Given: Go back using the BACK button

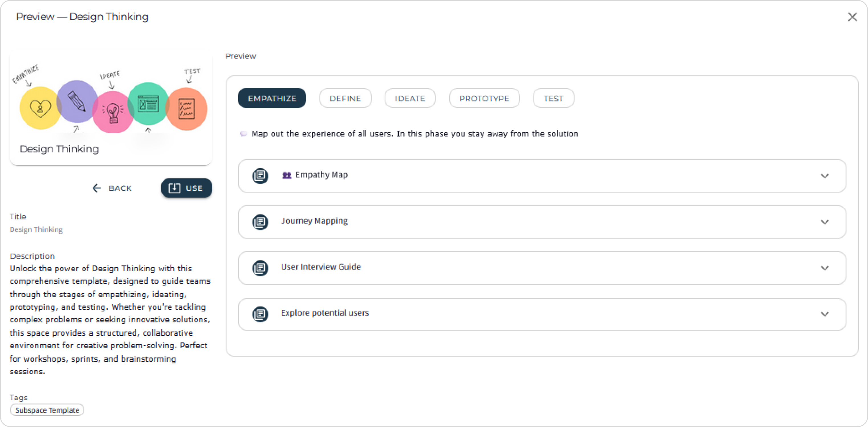Looking at the screenshot, I should click(x=112, y=188).
